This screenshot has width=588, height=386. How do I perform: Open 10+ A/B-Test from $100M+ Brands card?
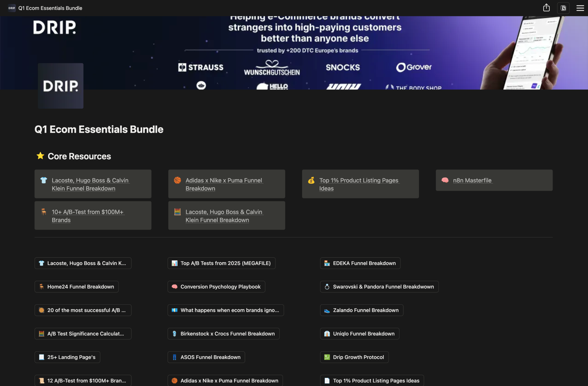tap(87, 216)
